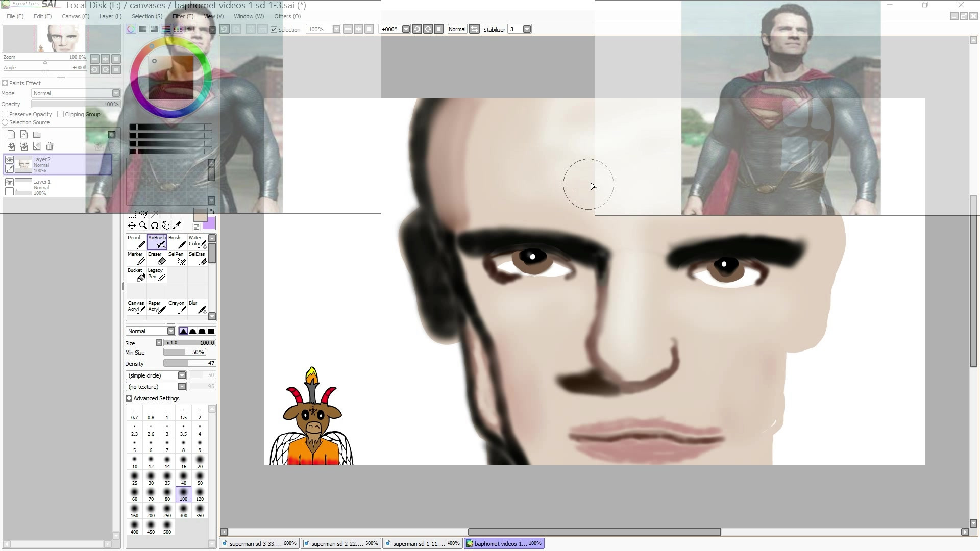Open the Window menu
Viewport: 980px width, 551px height.
[x=249, y=16]
